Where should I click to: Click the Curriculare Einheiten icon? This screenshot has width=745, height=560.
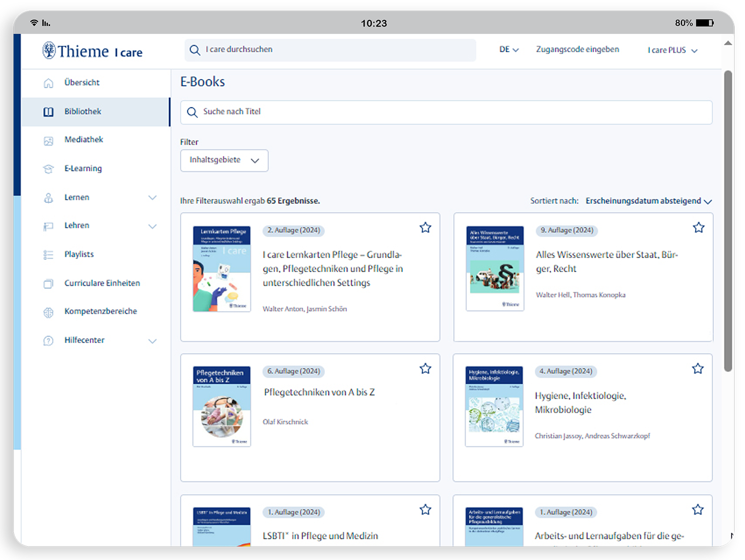click(x=48, y=283)
